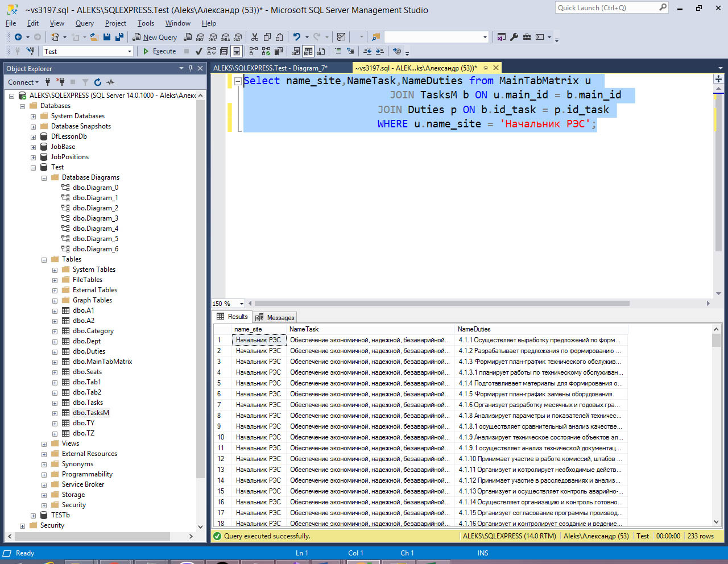This screenshot has width=728, height=564.
Task: Select the Results tab
Action: pyautogui.click(x=232, y=317)
